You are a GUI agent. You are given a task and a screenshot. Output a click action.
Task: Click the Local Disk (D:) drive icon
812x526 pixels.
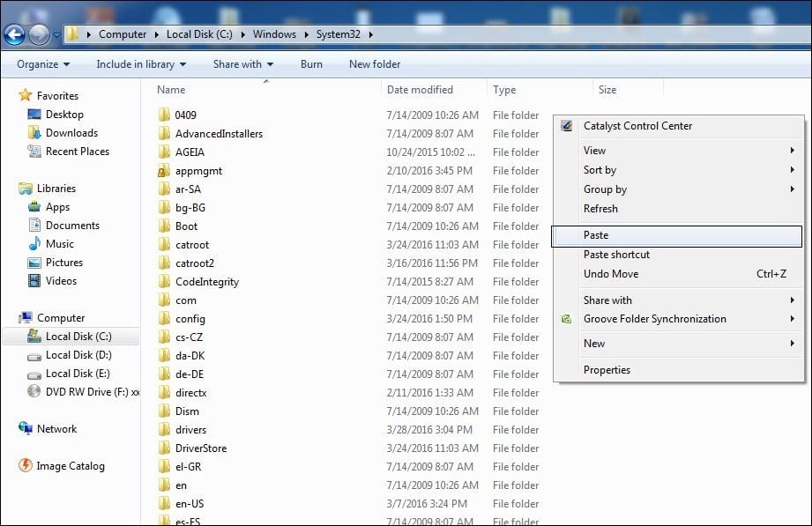[x=34, y=357]
